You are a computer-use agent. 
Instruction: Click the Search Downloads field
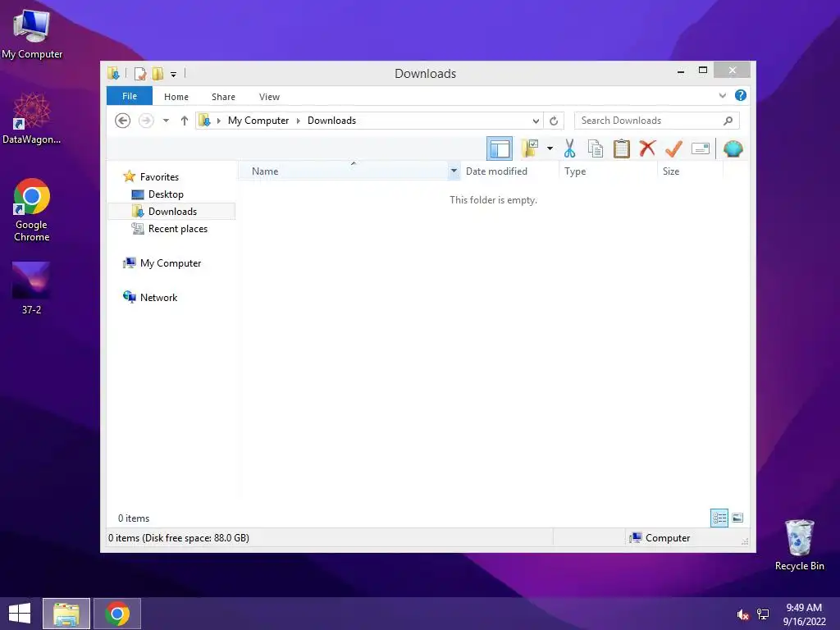pyautogui.click(x=657, y=121)
